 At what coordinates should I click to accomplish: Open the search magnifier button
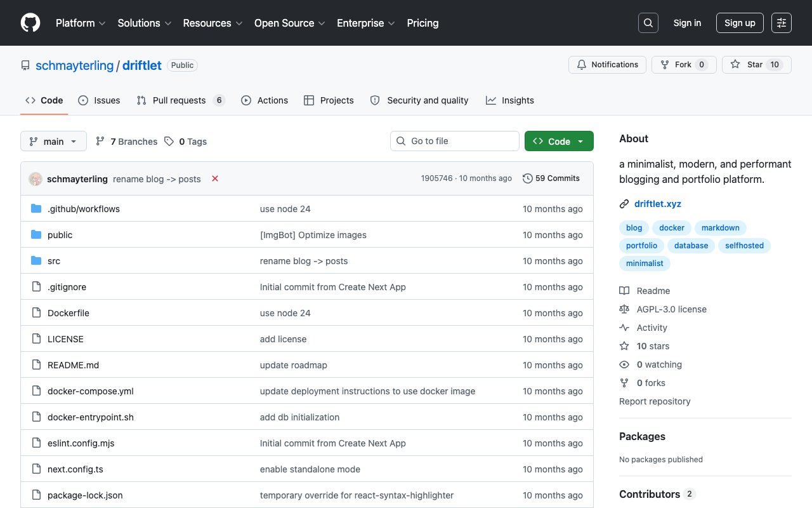pos(648,23)
